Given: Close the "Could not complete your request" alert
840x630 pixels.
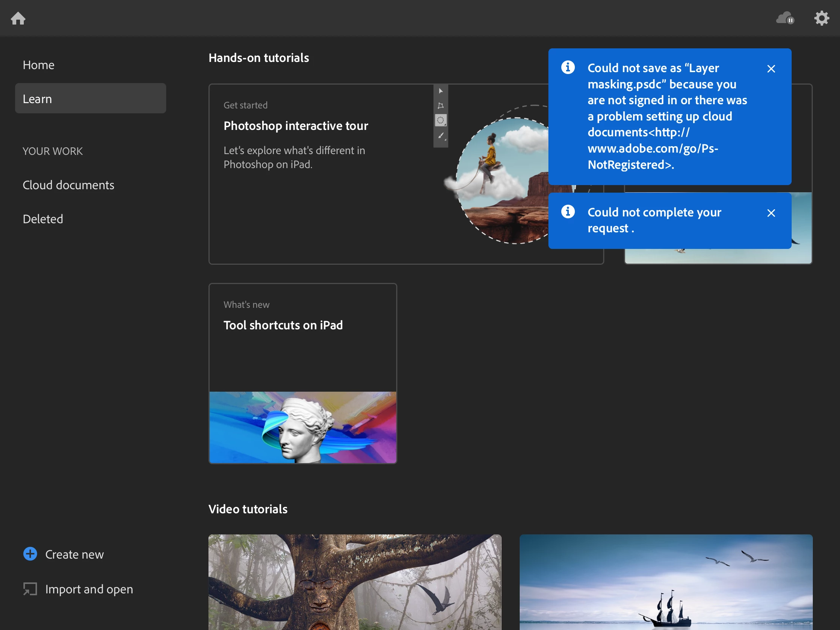Looking at the screenshot, I should pos(771,213).
